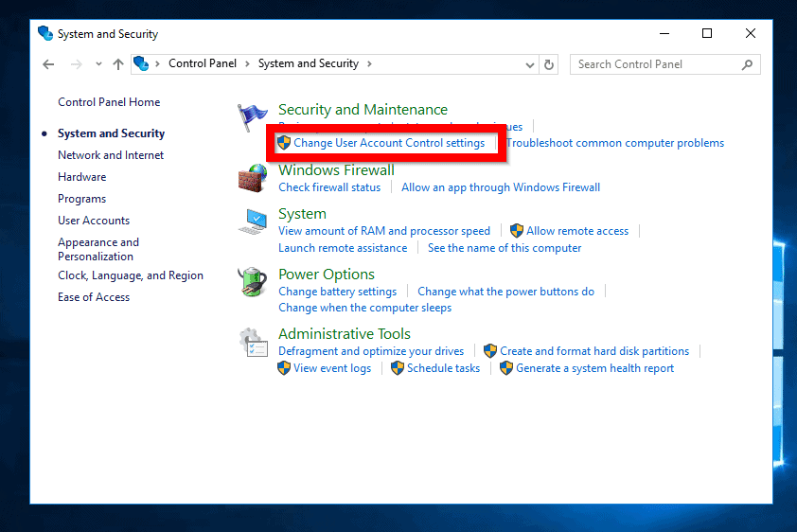Viewport: 797px width, 532px height.
Task: Minimize the System and Security window
Action: (664, 33)
